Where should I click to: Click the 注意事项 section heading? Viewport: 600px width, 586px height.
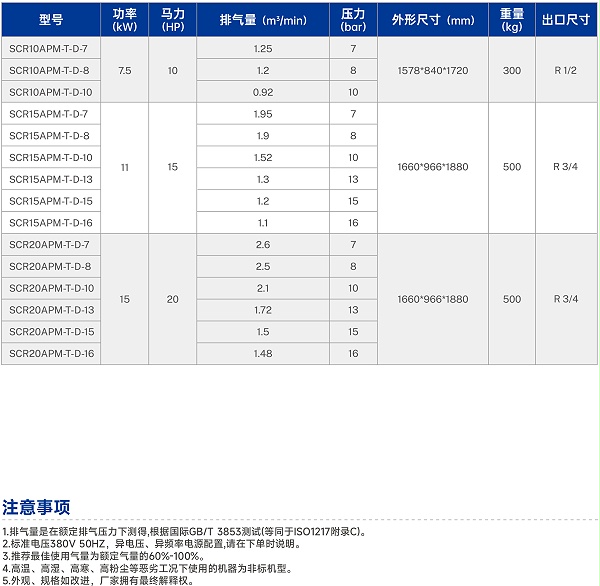36,505
